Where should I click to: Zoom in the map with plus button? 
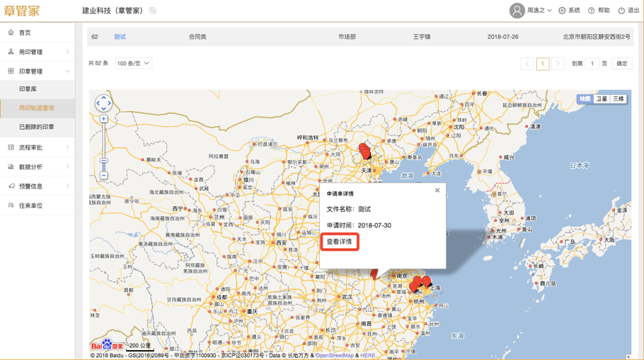tap(103, 119)
